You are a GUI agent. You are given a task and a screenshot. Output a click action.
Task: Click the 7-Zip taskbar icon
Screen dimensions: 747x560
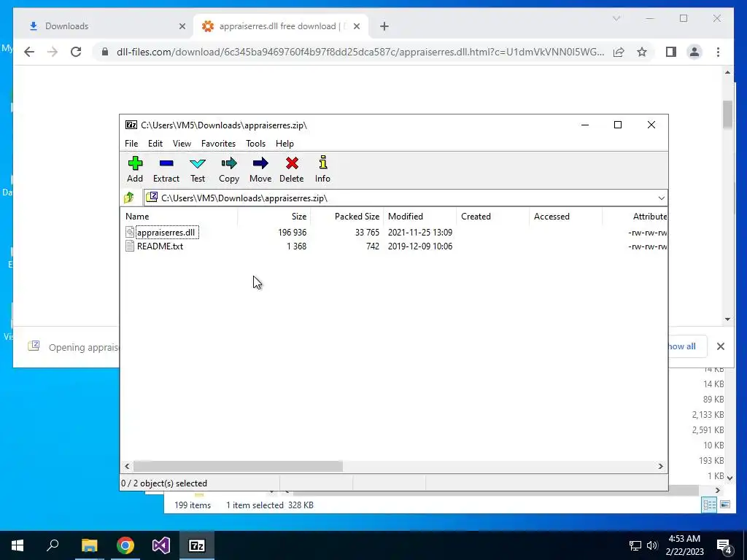(197, 545)
